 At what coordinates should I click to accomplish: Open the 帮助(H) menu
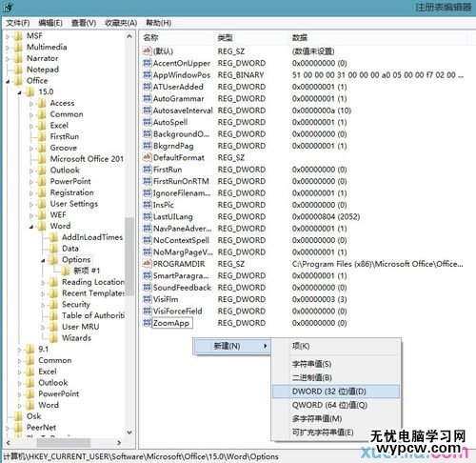(x=158, y=23)
